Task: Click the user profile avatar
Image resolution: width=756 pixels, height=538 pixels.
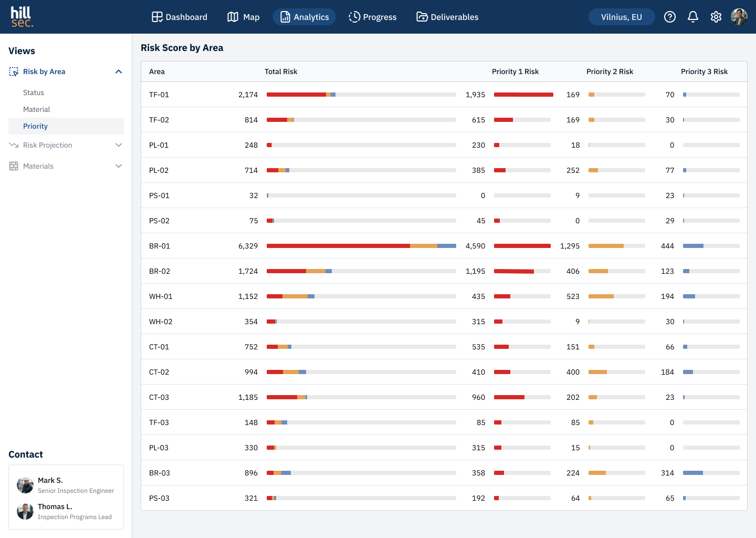Action: click(739, 17)
